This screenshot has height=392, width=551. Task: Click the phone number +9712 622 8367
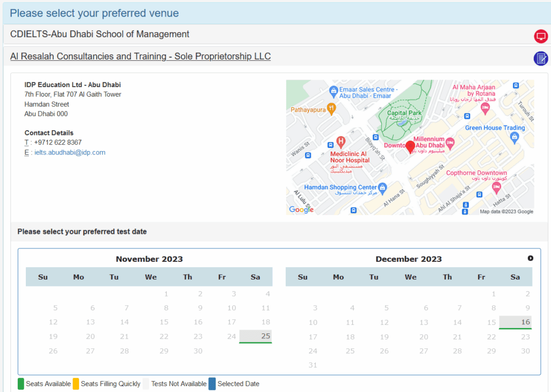click(58, 142)
